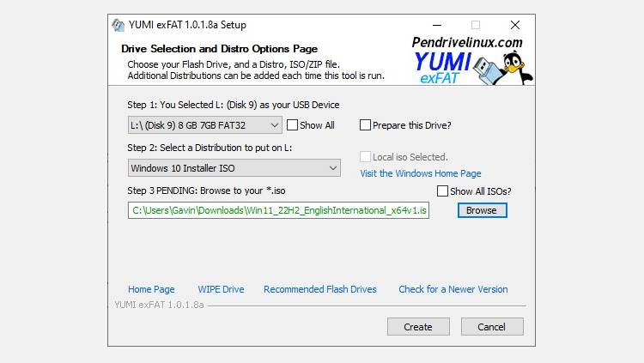Viewport: 644px width, 363px height.
Task: Minimize the YUMI setup window
Action: coord(437,25)
